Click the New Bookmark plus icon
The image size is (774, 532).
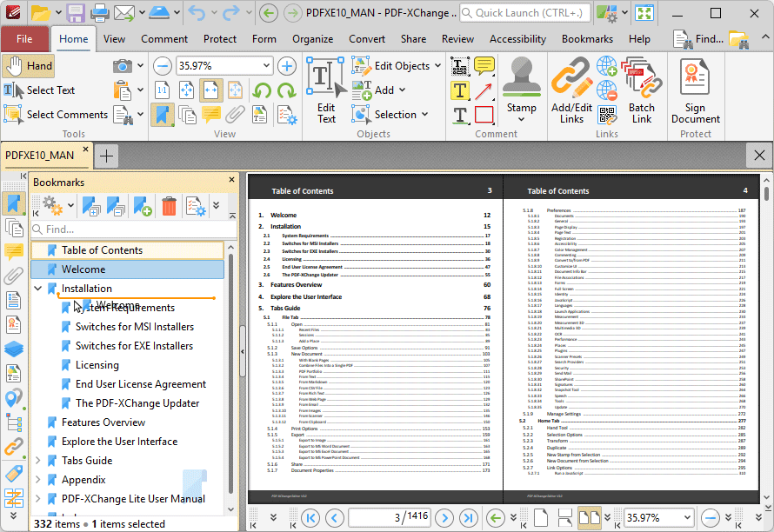pyautogui.click(x=143, y=205)
